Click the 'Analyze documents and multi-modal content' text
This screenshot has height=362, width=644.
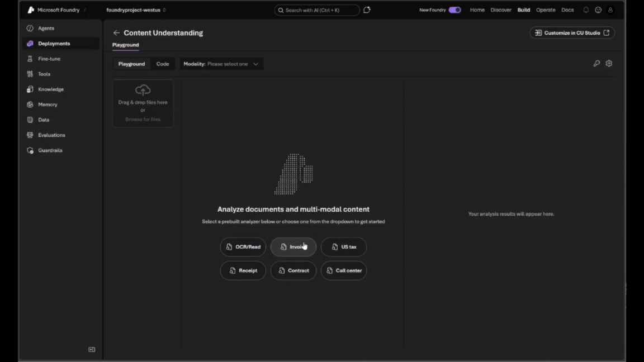[293, 209]
